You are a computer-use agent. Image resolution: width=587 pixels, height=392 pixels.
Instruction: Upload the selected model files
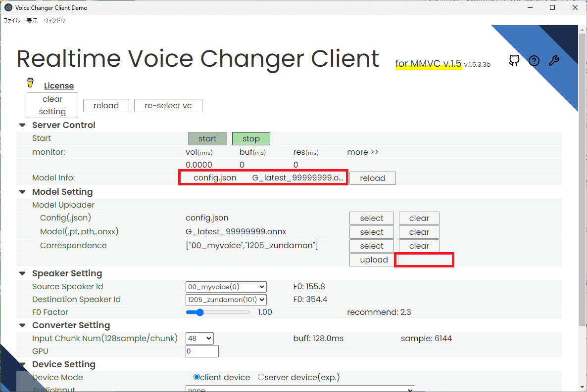point(372,260)
